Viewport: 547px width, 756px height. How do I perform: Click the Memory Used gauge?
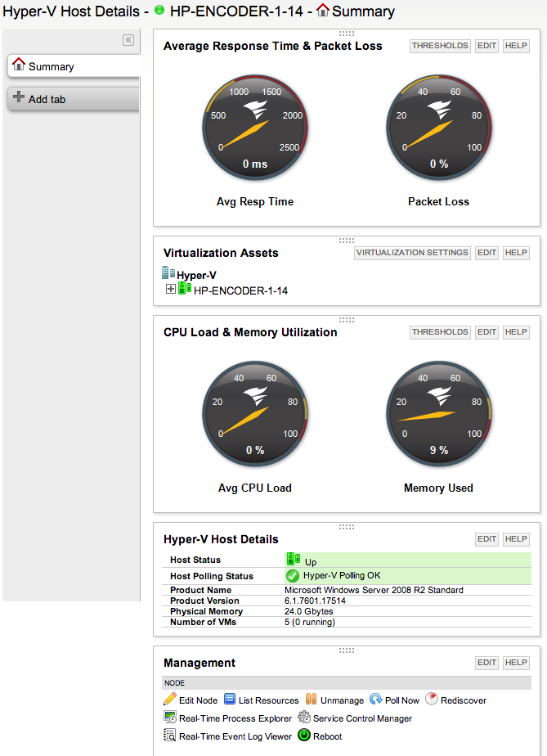(x=438, y=414)
